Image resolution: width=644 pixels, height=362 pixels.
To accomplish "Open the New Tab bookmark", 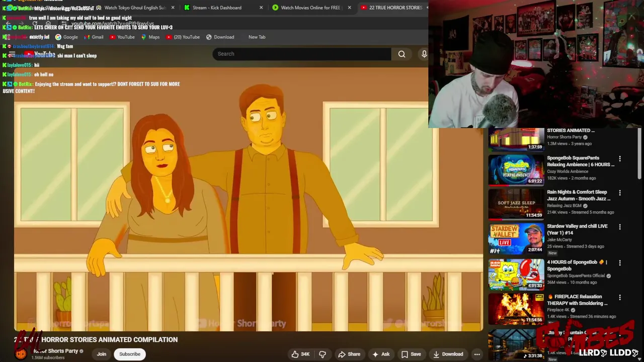I will (x=257, y=37).
